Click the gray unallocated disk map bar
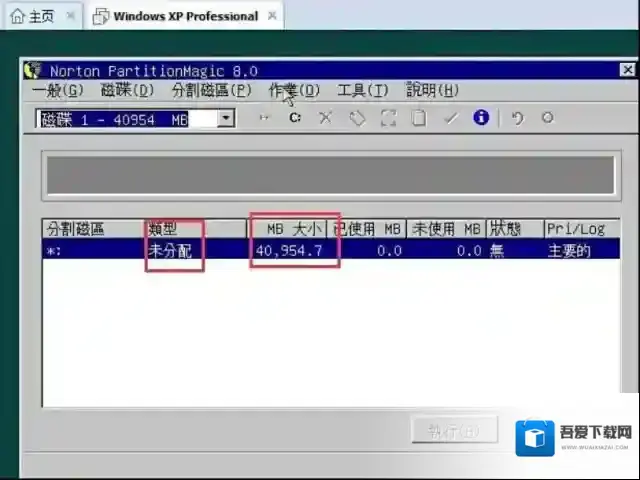This screenshot has width=640, height=480. pos(331,175)
